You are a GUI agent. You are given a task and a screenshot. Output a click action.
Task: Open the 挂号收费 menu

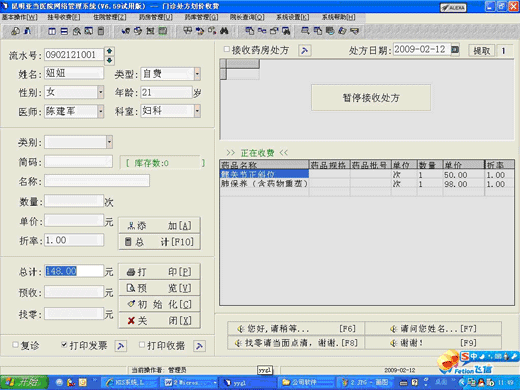(63, 17)
